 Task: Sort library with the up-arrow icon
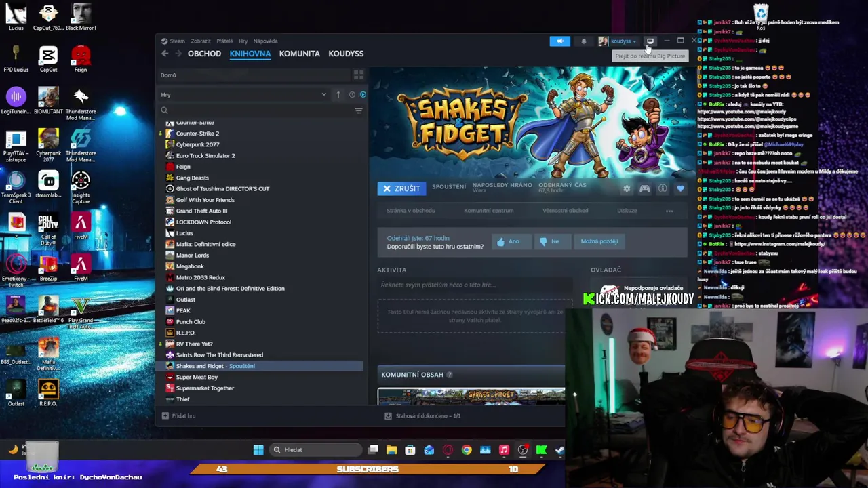[338, 95]
